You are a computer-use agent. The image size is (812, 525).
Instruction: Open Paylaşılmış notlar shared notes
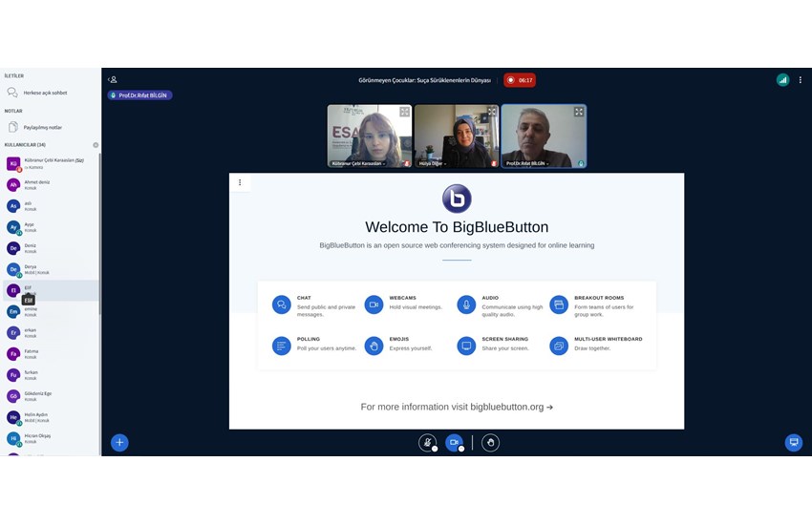[42, 127]
